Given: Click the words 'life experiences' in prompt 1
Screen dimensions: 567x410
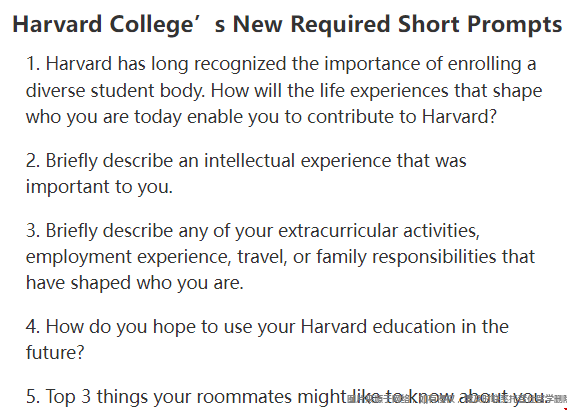Looking at the screenshot, I should pos(384,90).
